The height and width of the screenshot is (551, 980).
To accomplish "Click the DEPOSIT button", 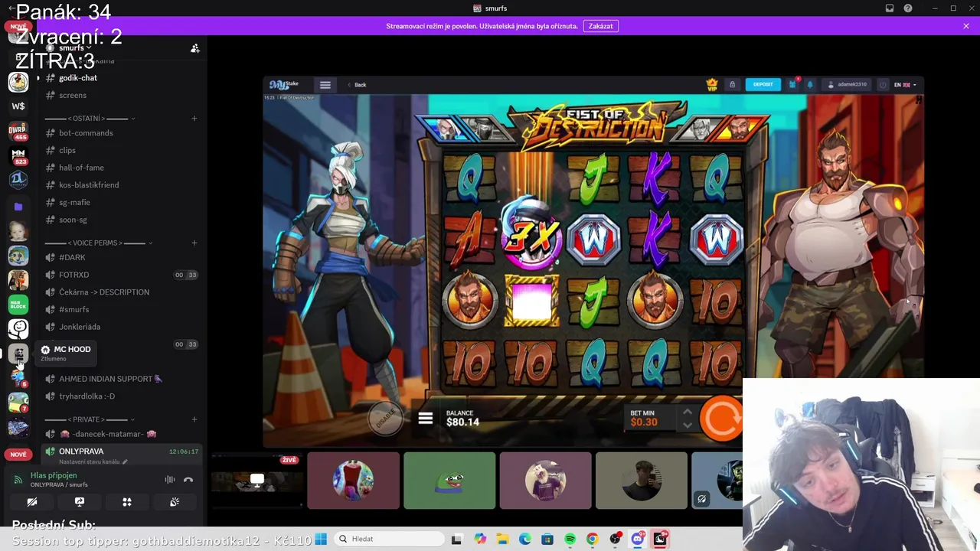I will (763, 84).
